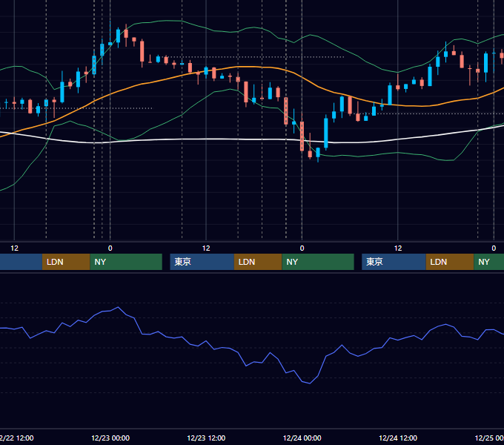Viewport: 504px width, 445px height.
Task: Select the LDN session bar after the first 東京 bar
Action: pos(258,262)
